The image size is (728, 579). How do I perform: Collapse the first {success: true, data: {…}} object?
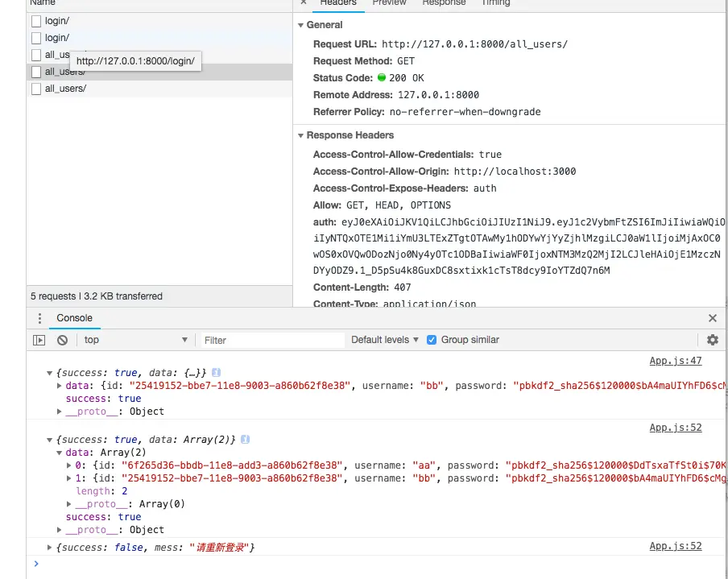tap(49, 373)
